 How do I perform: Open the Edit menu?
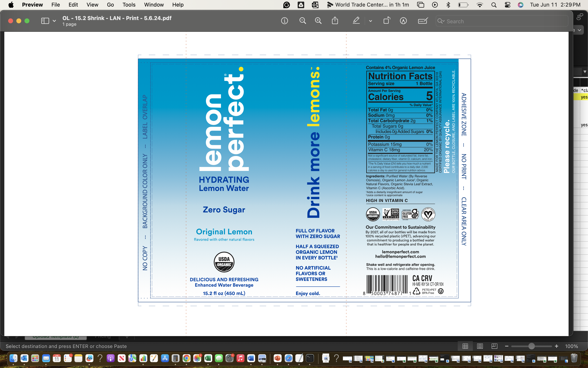point(73,5)
